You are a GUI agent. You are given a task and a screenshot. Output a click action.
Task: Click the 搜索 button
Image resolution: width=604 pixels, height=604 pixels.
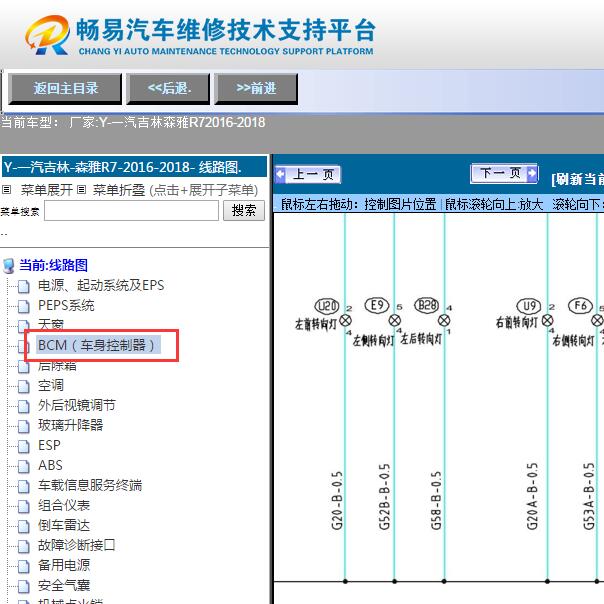[x=244, y=210]
